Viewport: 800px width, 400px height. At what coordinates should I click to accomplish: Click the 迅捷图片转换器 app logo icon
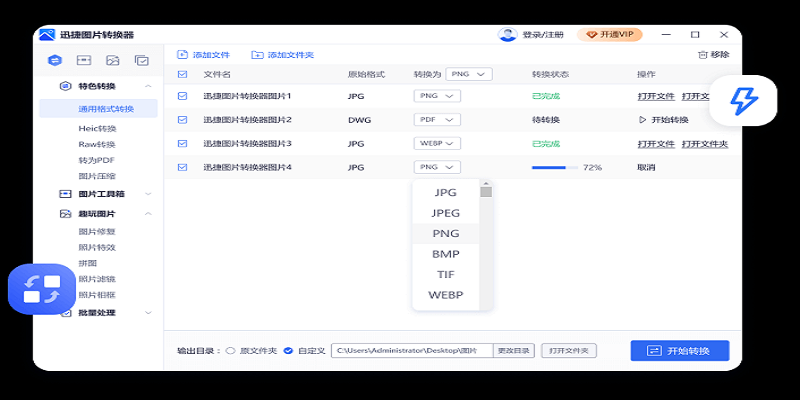pyautogui.click(x=47, y=35)
